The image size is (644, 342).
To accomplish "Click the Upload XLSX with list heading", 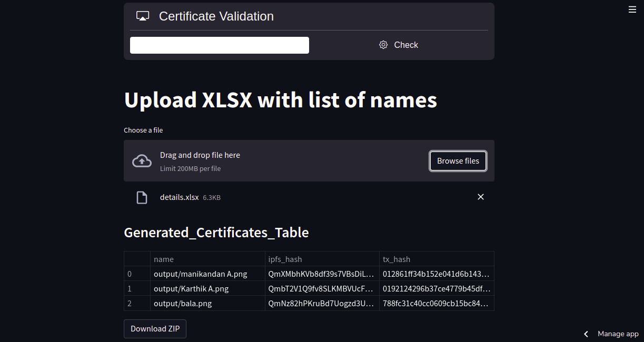I will (281, 100).
